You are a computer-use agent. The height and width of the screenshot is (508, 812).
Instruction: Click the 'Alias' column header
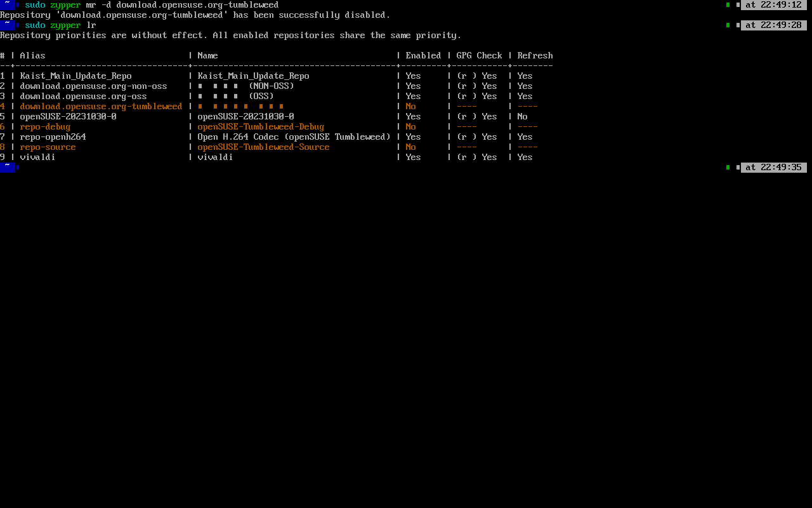tap(33, 56)
